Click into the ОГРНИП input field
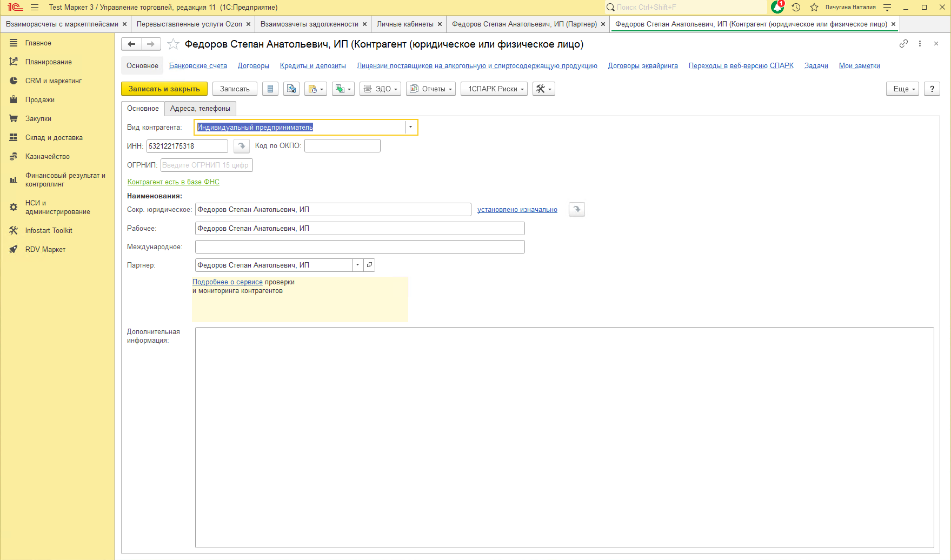The image size is (951, 560). [x=206, y=165]
